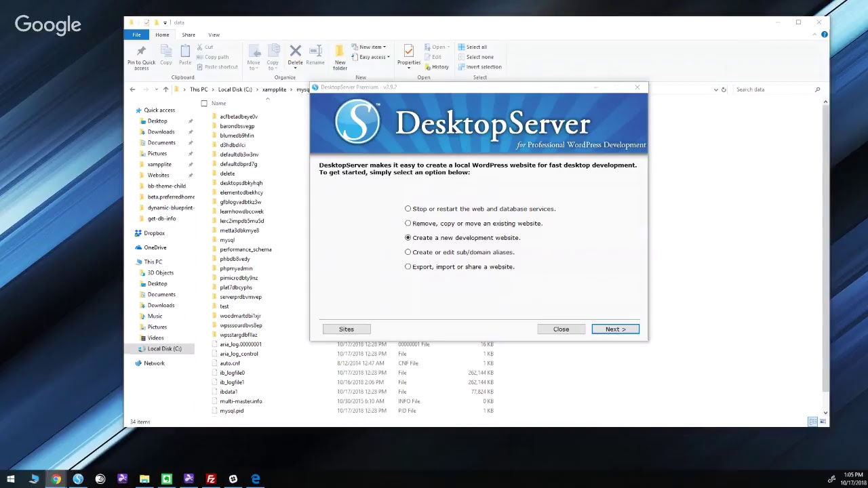868x488 pixels.
Task: Toggle the select-all checkbox beside Name column
Action: pos(204,104)
